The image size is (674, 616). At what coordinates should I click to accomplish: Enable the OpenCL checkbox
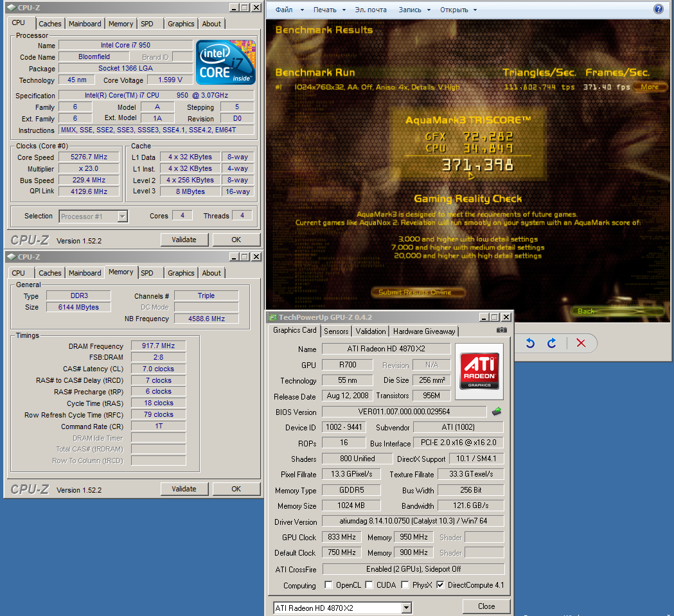coord(328,585)
